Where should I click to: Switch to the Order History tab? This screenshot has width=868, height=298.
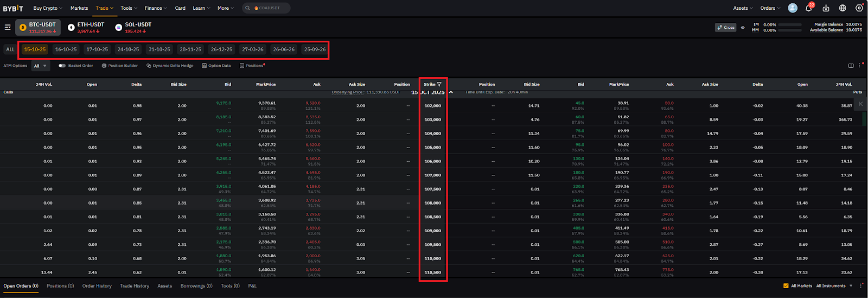97,286
